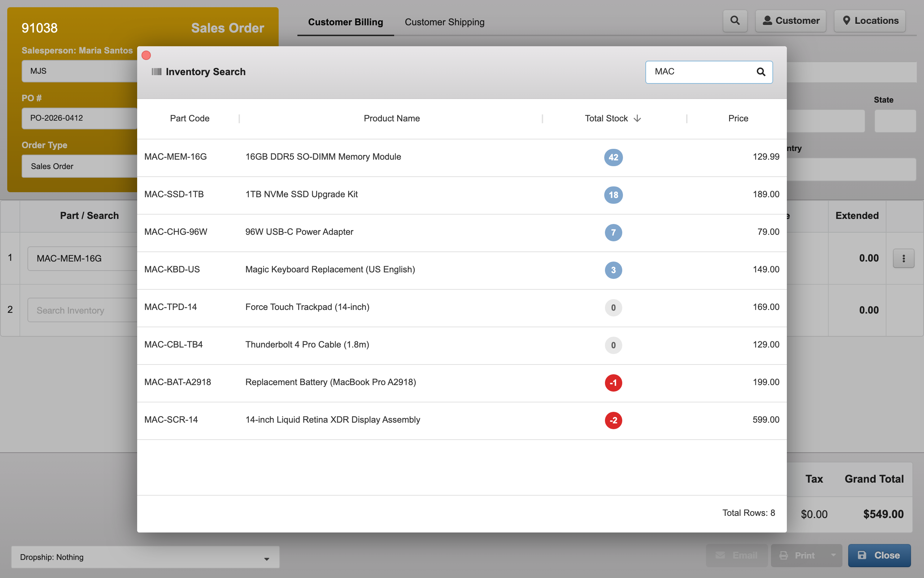Viewport: 924px width, 578px height.
Task: Click the Close save button at bottom right
Action: [x=879, y=555]
